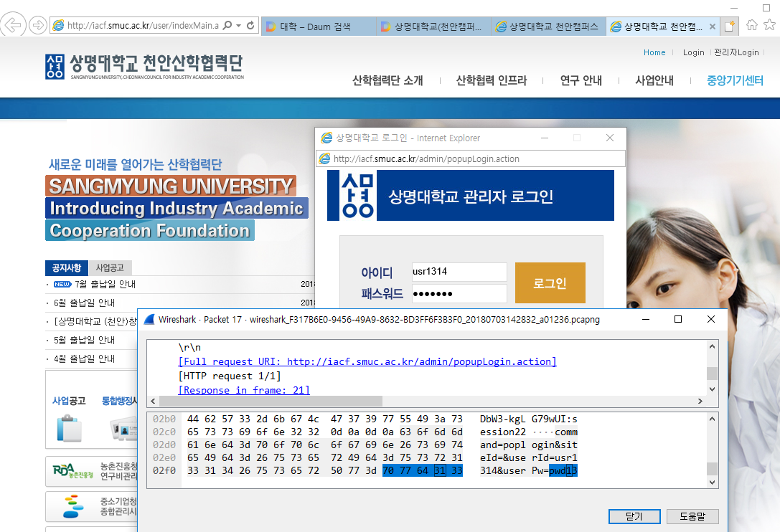This screenshot has width=780, height=532.
Task: Click the 중소기업청 종합관리시스템 logo banner
Action: (x=73, y=506)
